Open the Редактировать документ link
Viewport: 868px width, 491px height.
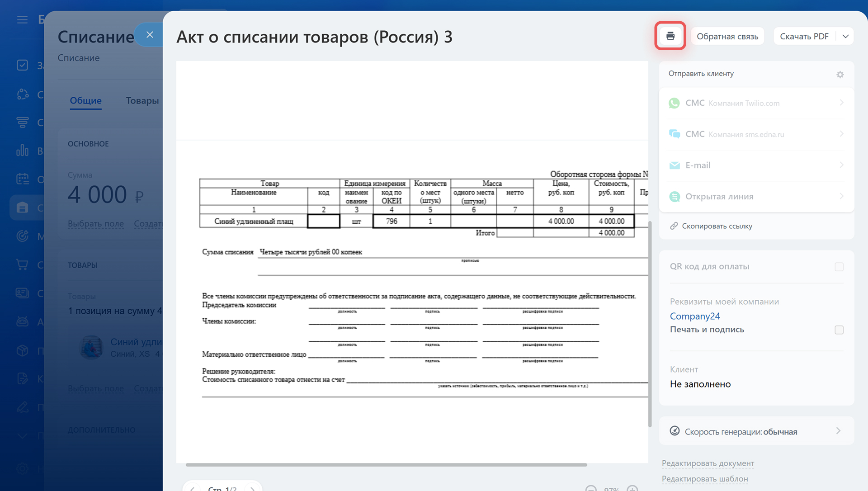pyautogui.click(x=708, y=463)
